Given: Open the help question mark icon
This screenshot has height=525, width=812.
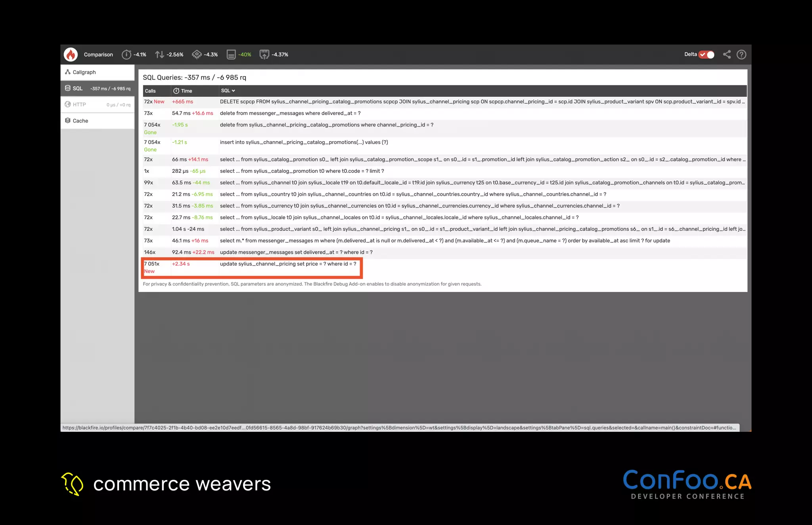Looking at the screenshot, I should pos(741,55).
